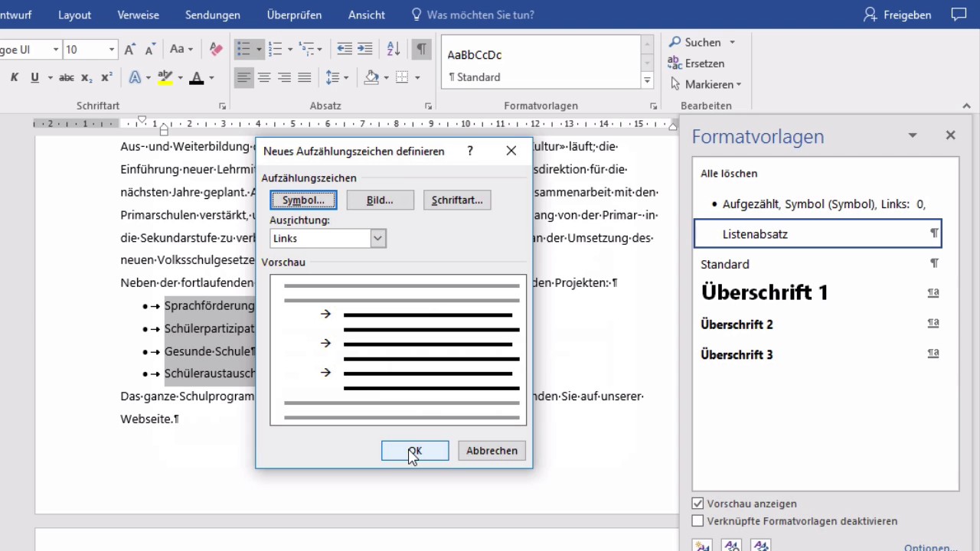
Task: Increase paragraph indent
Action: 364,49
